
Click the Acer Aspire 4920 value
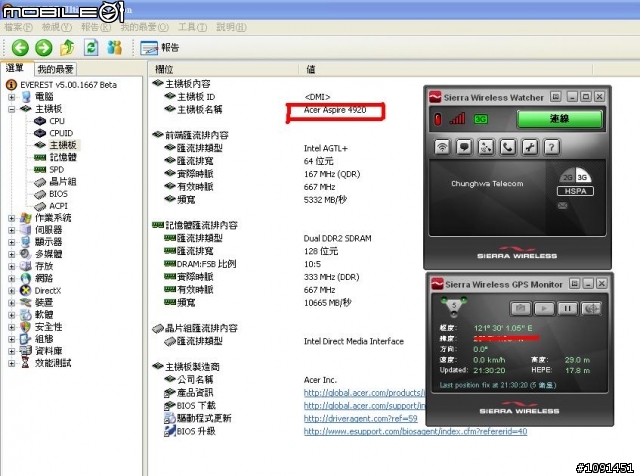point(335,110)
